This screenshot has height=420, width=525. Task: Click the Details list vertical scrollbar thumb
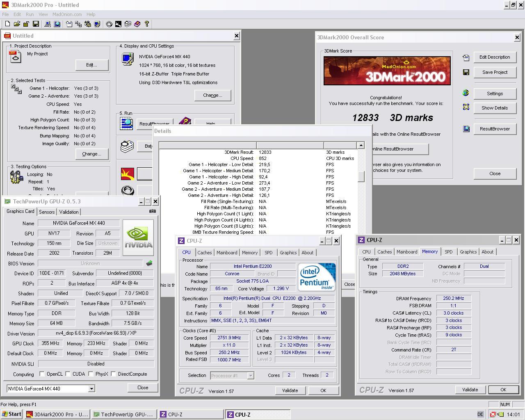click(x=361, y=176)
